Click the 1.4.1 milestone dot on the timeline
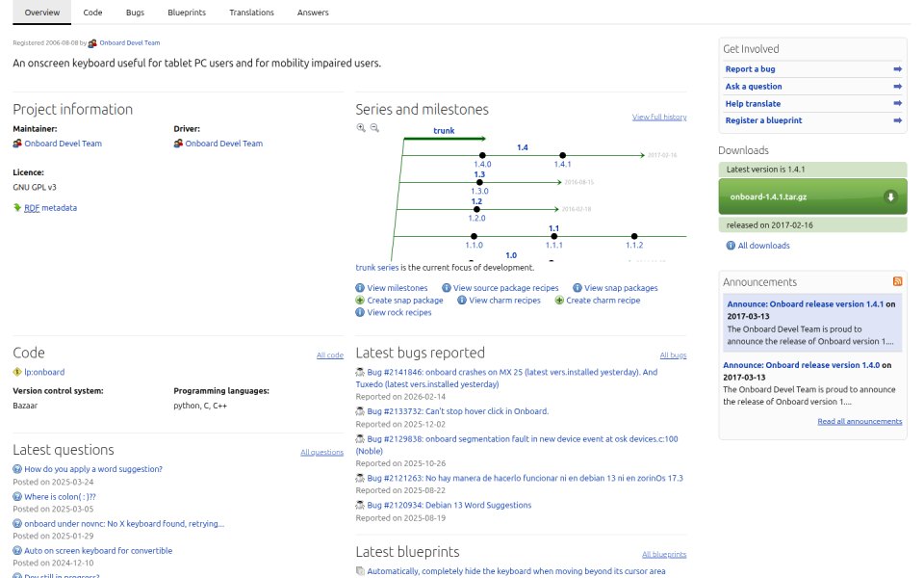924x578 pixels. [563, 156]
